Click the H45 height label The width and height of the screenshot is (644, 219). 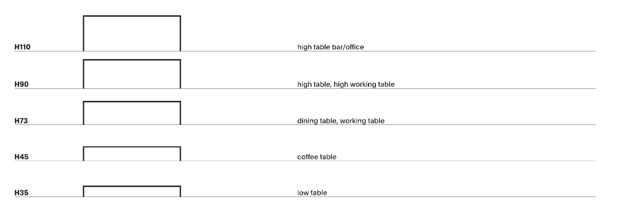[x=21, y=157]
